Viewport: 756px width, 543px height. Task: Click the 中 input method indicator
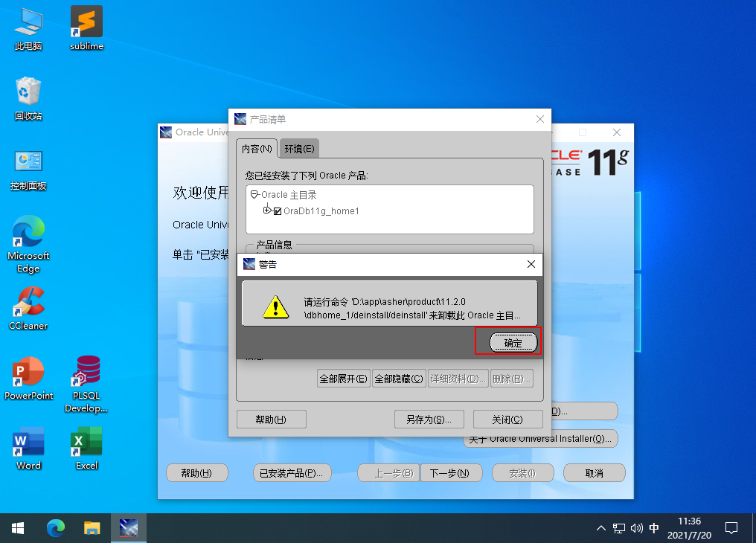[654, 528]
